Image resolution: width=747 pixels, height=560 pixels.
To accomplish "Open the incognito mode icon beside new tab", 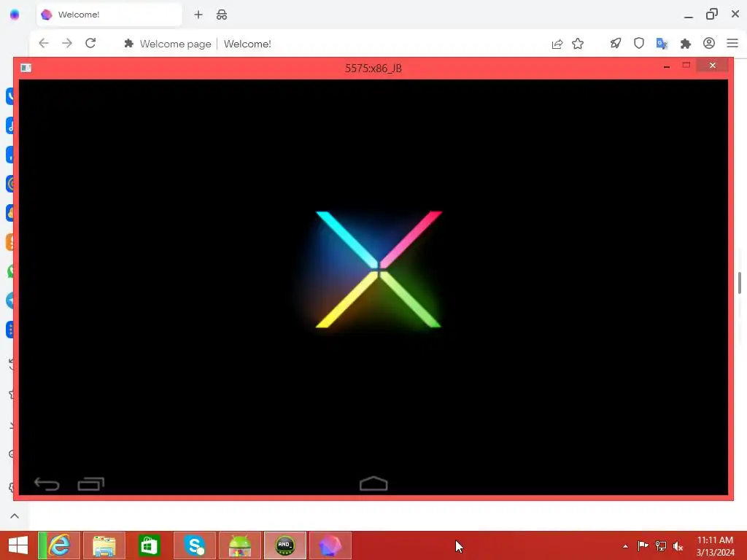I will pyautogui.click(x=222, y=15).
